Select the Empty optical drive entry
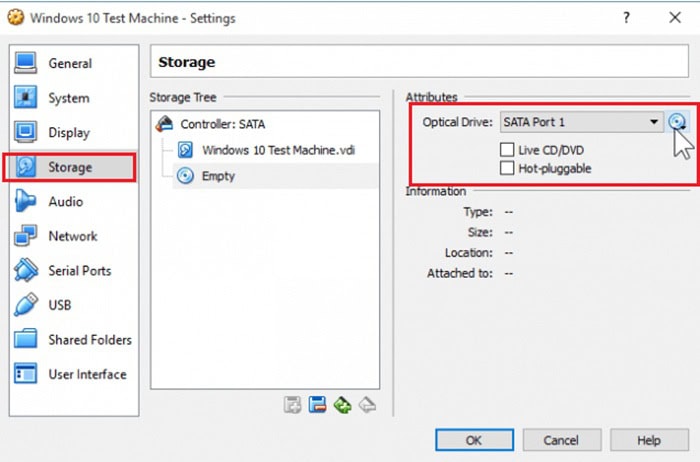The image size is (700, 462). pos(218,175)
